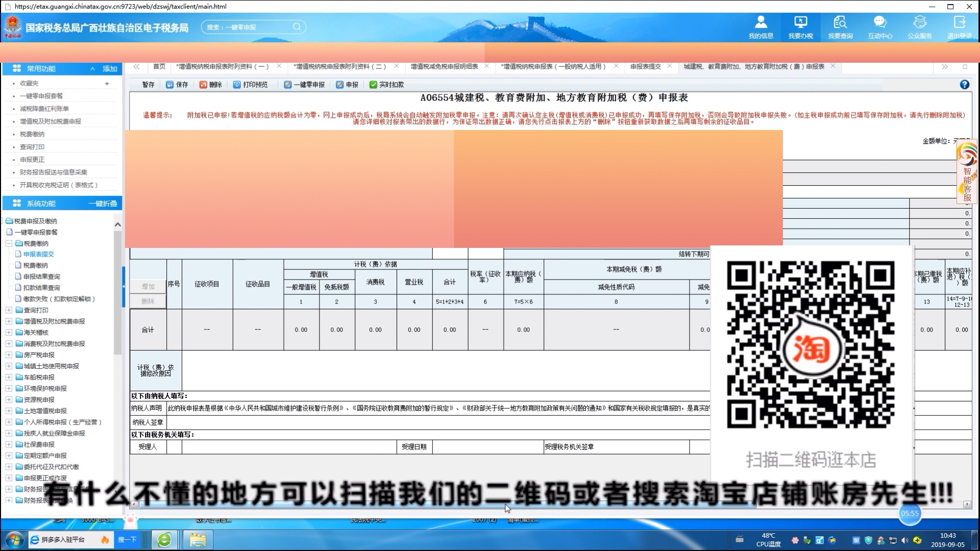The height and width of the screenshot is (551, 980).
Task: Click 添加 in 常用功能 header
Action: point(110,69)
